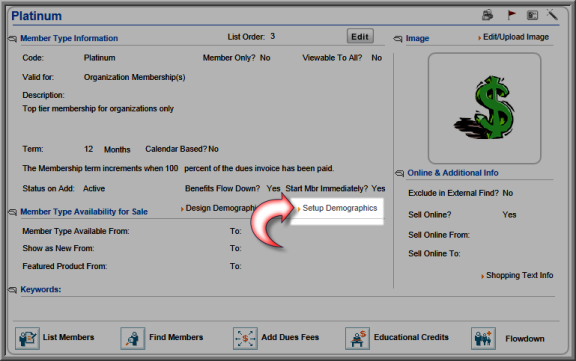Click the Flowdown label
Viewport: 576px width, 361px height.
pos(525,339)
